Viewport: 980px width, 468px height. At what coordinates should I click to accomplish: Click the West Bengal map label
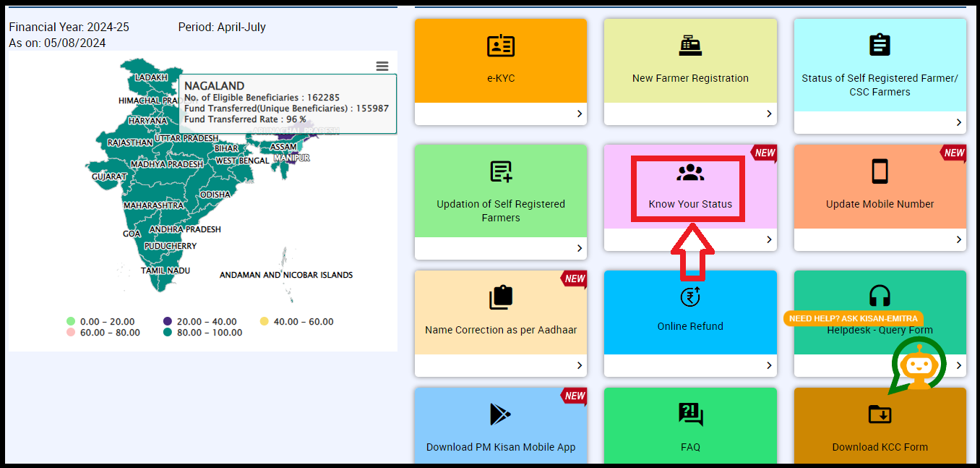point(242,161)
